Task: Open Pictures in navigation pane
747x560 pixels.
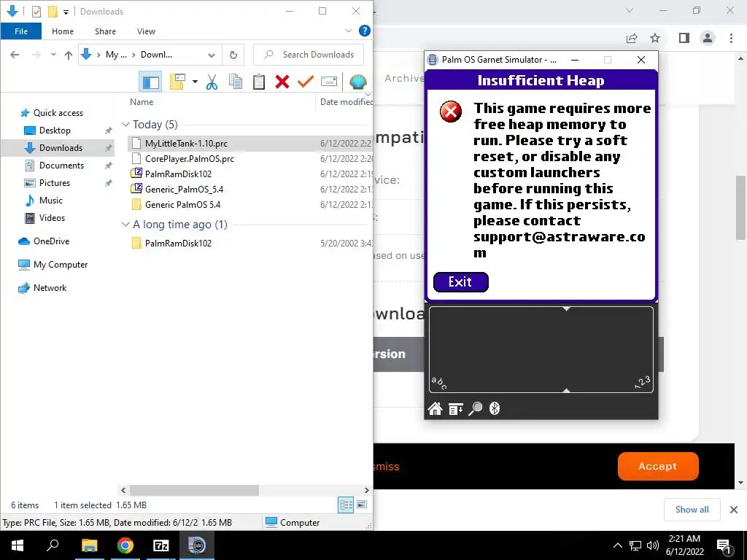Action: (x=54, y=183)
